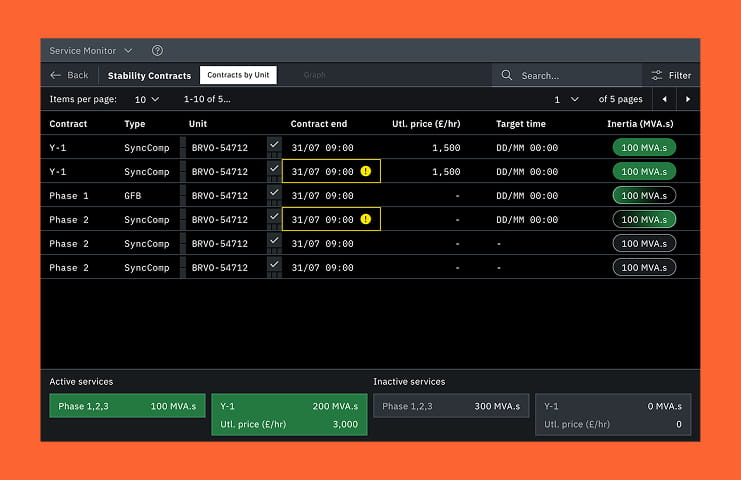Viewport: 741px width, 480px height.
Task: Switch to Contracts by Unit tab
Action: pyautogui.click(x=238, y=75)
